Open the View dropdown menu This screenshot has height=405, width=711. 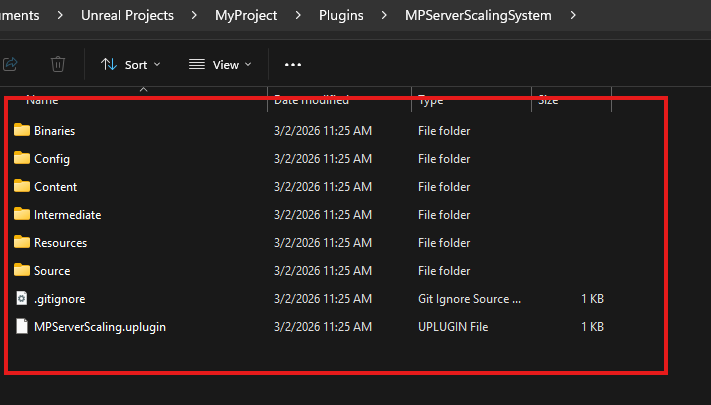tap(220, 65)
